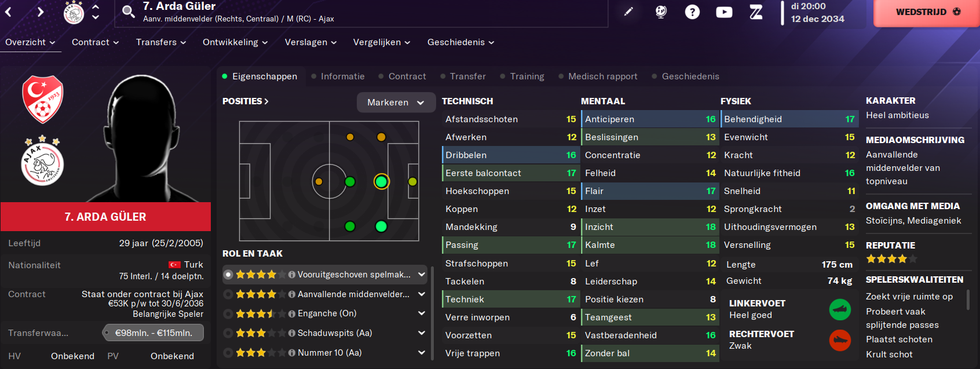The image size is (980, 369).
Task: Click the back navigation arrow
Action: (9, 12)
